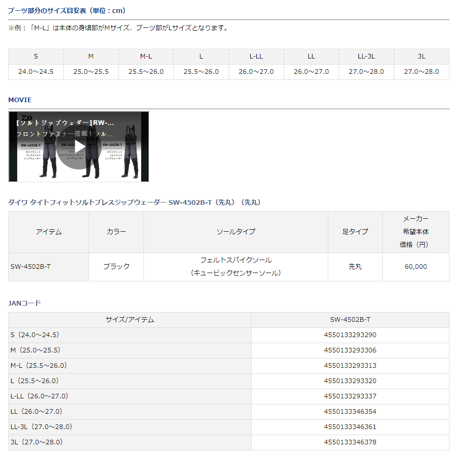Click the Daiwa logo on the video
This screenshot has width=476, height=456.
tap(27, 118)
